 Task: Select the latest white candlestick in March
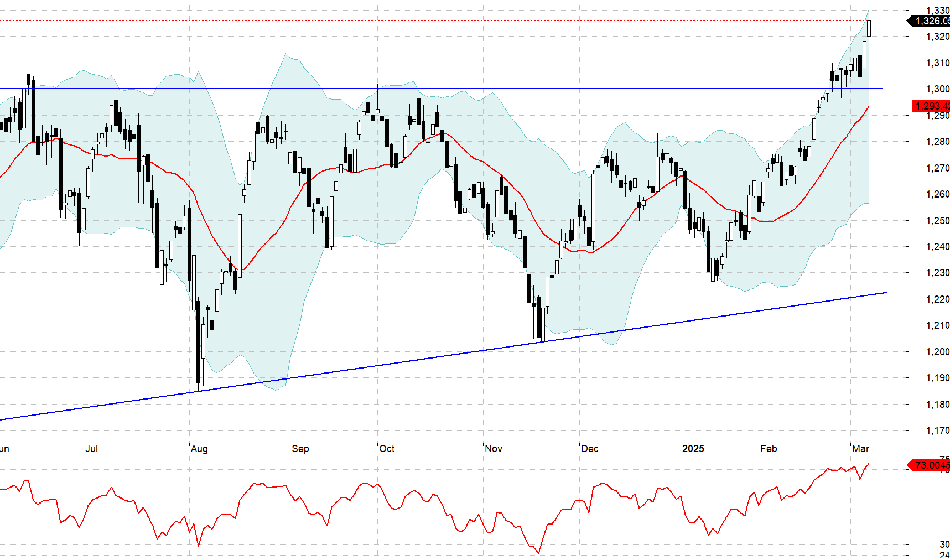click(869, 29)
